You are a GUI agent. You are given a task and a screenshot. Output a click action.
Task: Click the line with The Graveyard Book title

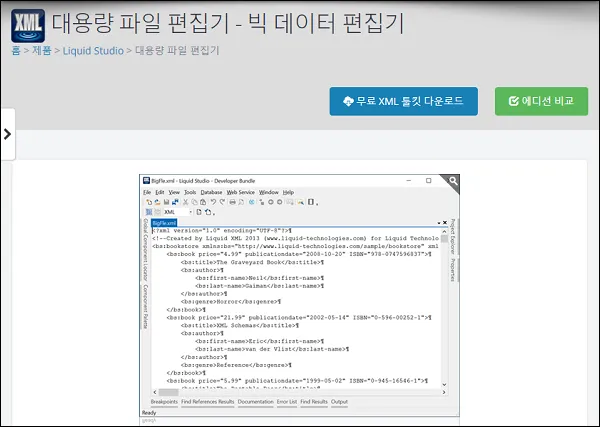coord(253,262)
